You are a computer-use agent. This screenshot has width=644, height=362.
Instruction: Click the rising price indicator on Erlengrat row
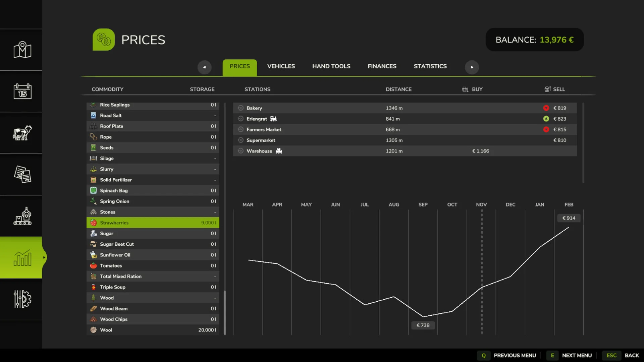(x=547, y=119)
